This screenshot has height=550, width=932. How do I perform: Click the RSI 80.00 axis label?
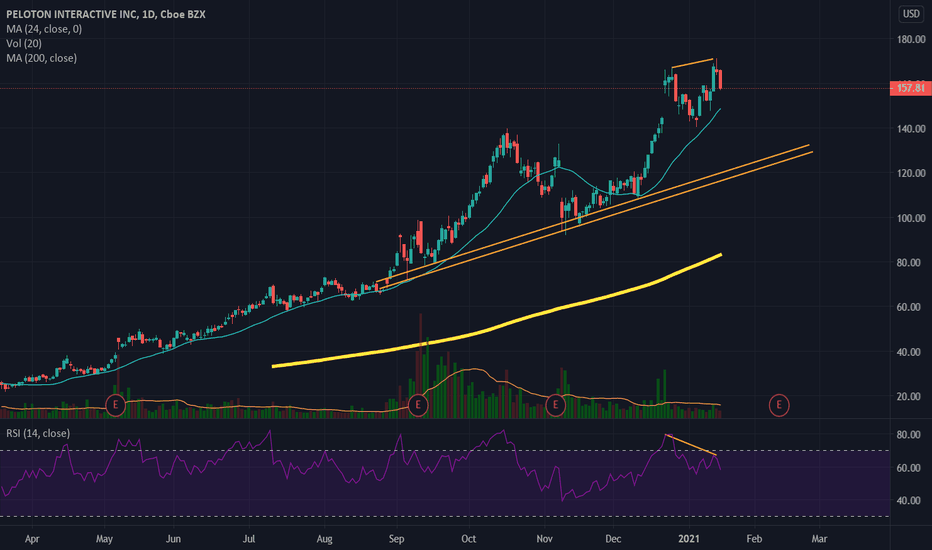click(908, 435)
